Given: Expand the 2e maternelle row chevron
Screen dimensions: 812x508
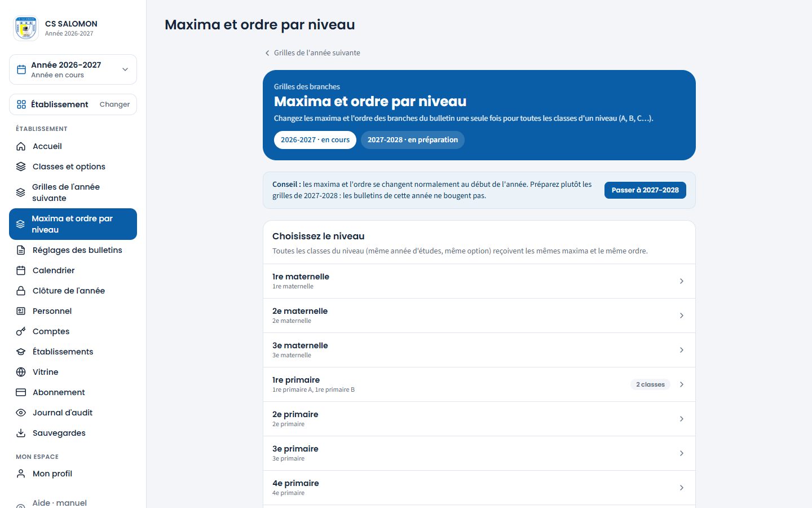Looking at the screenshot, I should [x=682, y=316].
